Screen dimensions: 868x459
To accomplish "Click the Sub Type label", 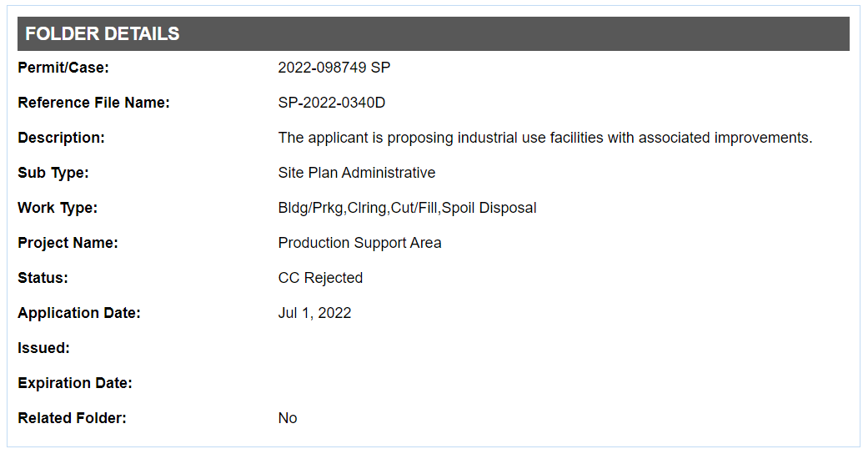I will [x=53, y=173].
